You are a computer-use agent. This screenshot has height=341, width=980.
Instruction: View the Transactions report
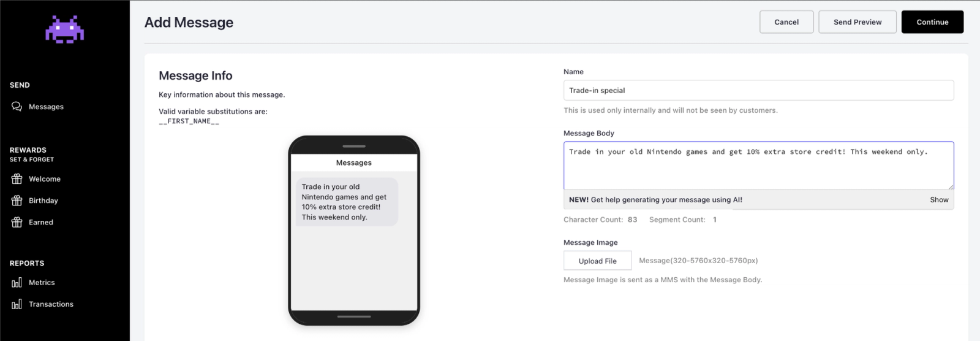(x=51, y=304)
